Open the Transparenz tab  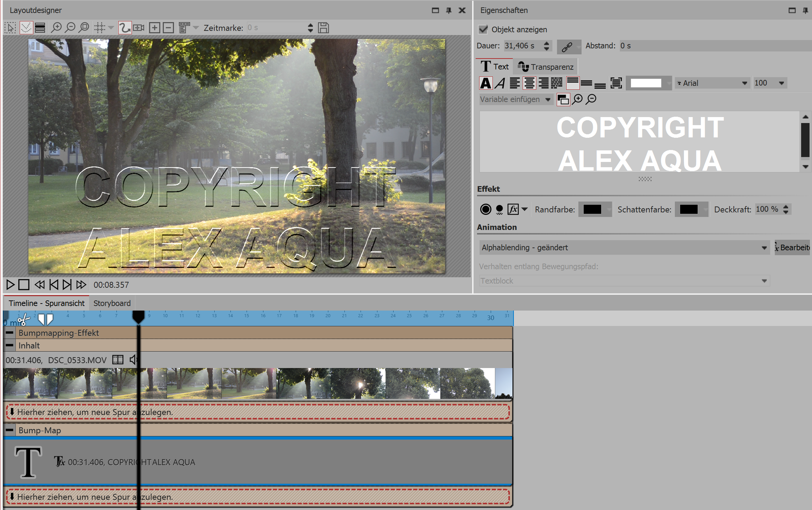coord(546,67)
